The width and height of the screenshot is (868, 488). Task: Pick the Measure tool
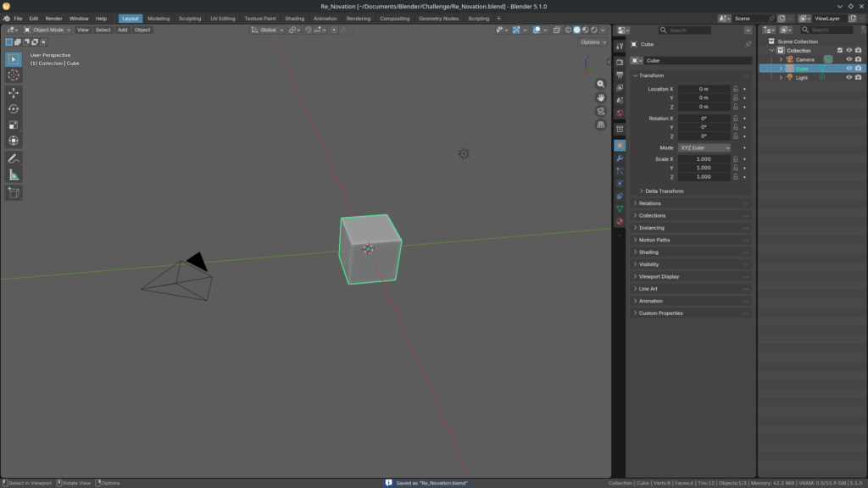[14, 175]
